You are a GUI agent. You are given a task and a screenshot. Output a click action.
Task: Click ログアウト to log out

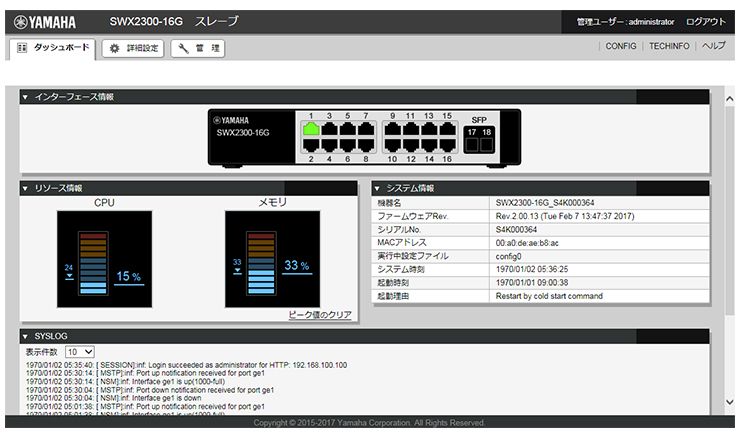[x=706, y=22]
